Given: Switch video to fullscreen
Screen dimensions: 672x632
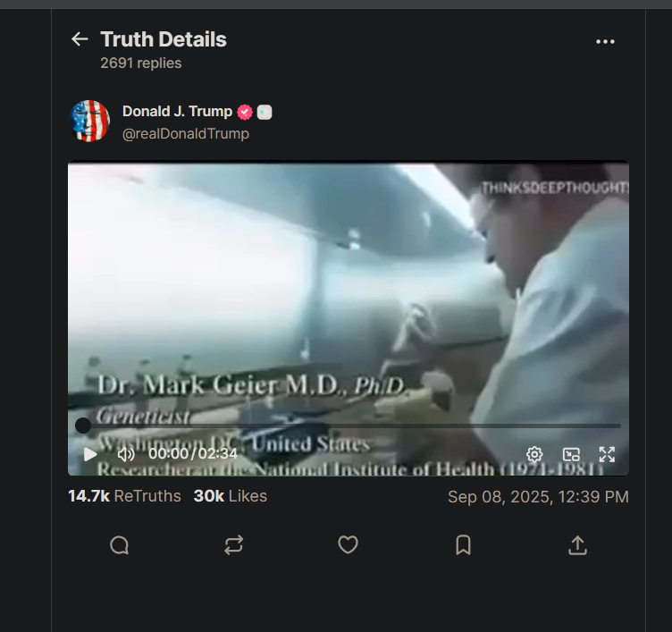Looking at the screenshot, I should [607, 454].
